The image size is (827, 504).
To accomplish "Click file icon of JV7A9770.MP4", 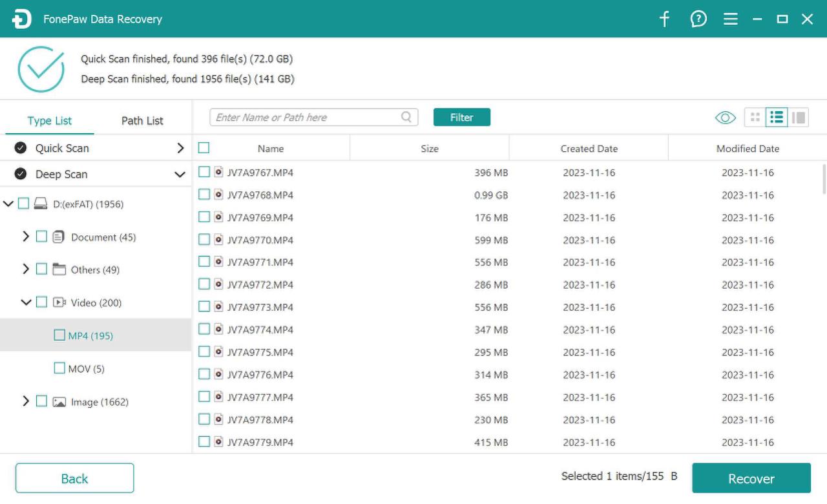I will click(x=218, y=240).
